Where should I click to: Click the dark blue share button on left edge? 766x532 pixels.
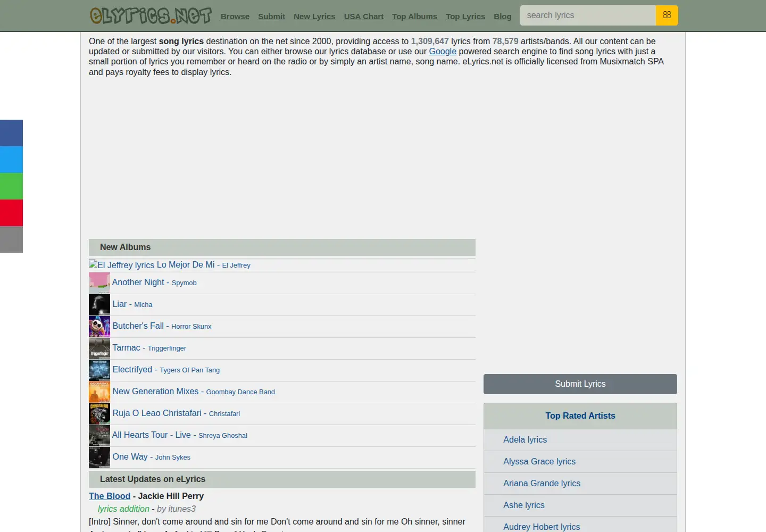click(11, 133)
